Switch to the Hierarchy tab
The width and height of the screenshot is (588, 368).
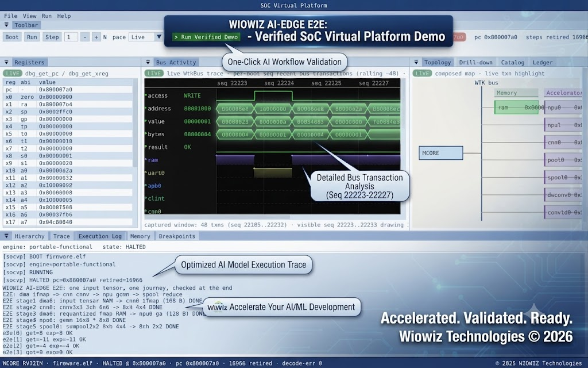point(29,236)
